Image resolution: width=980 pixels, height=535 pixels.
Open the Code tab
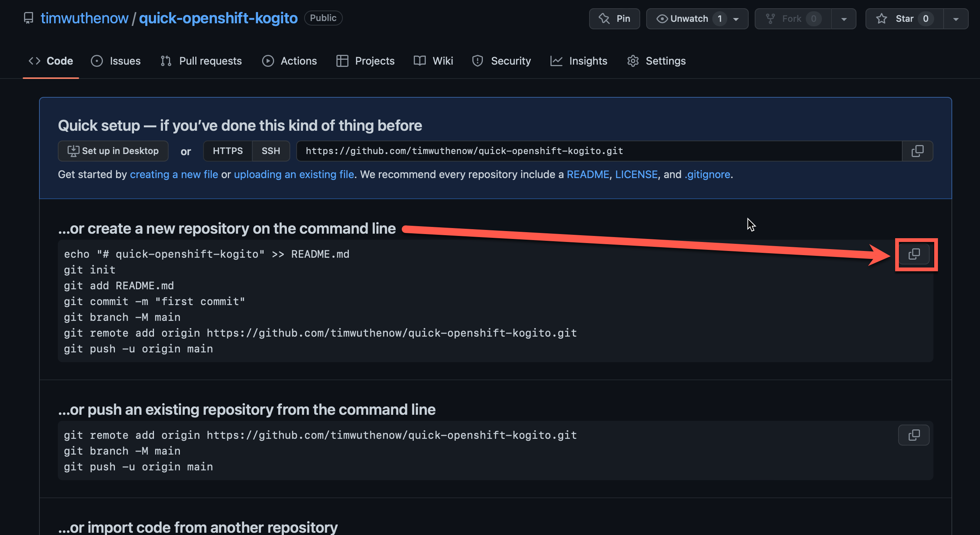tap(51, 61)
